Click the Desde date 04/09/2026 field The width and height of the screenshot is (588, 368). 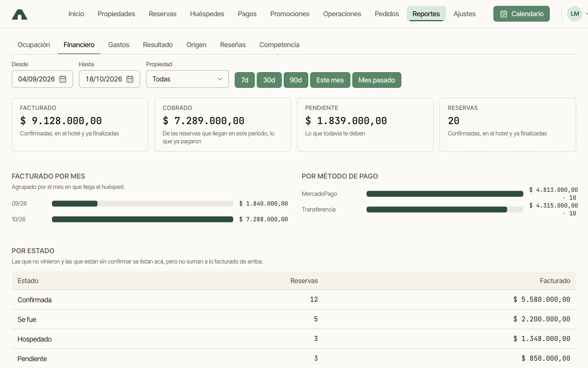point(42,79)
